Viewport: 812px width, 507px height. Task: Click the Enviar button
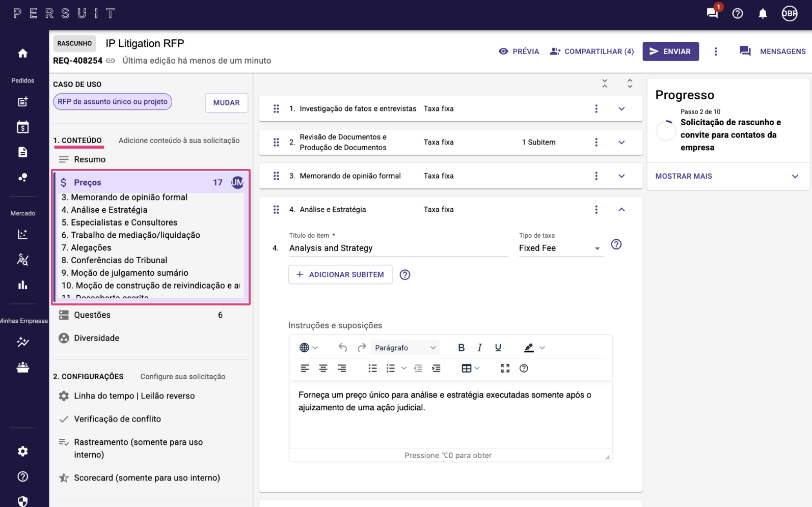click(x=670, y=51)
